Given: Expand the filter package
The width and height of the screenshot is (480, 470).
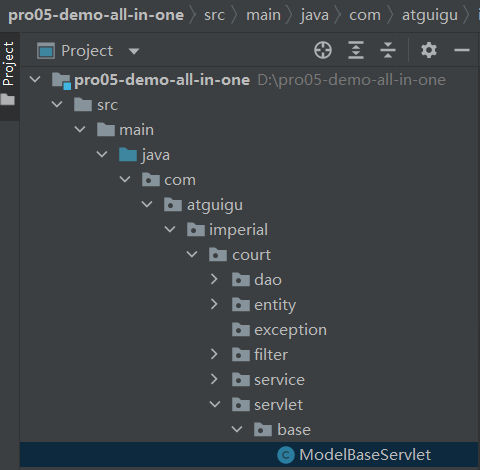Looking at the screenshot, I should 214,354.
